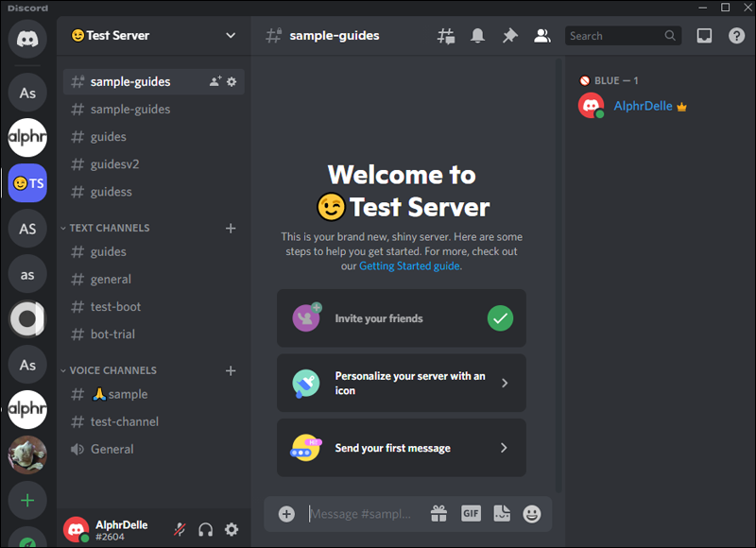Toggle the member list visibility
756x548 pixels.
[x=541, y=36]
